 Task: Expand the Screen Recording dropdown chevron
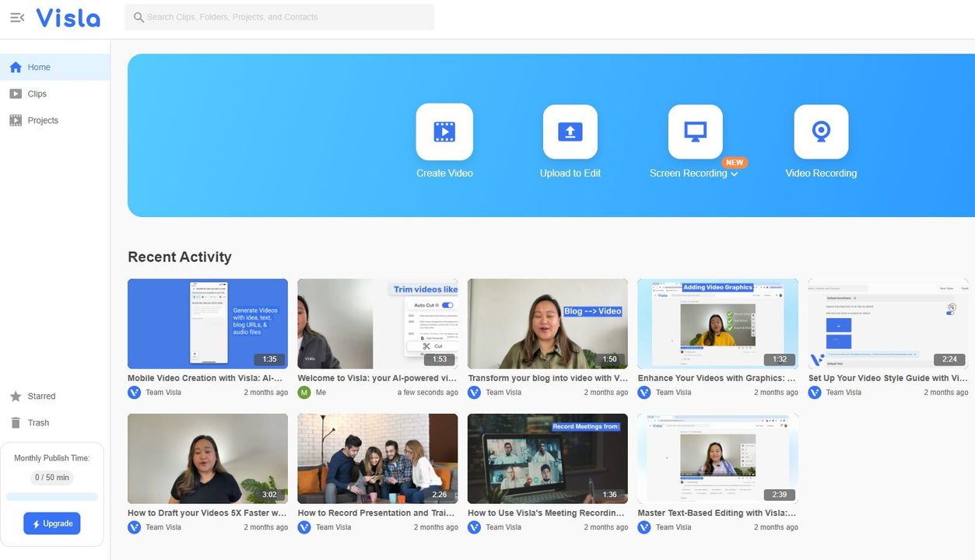click(735, 174)
